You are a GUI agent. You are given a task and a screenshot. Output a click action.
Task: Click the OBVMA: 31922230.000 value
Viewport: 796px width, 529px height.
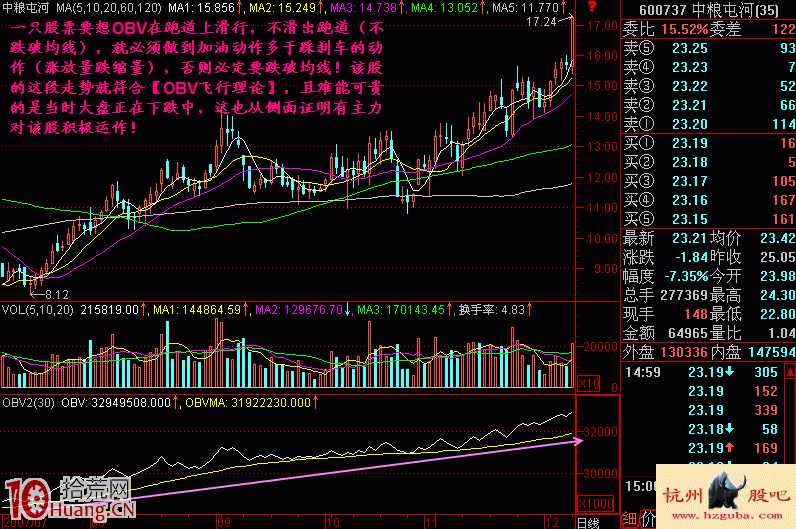point(248,403)
